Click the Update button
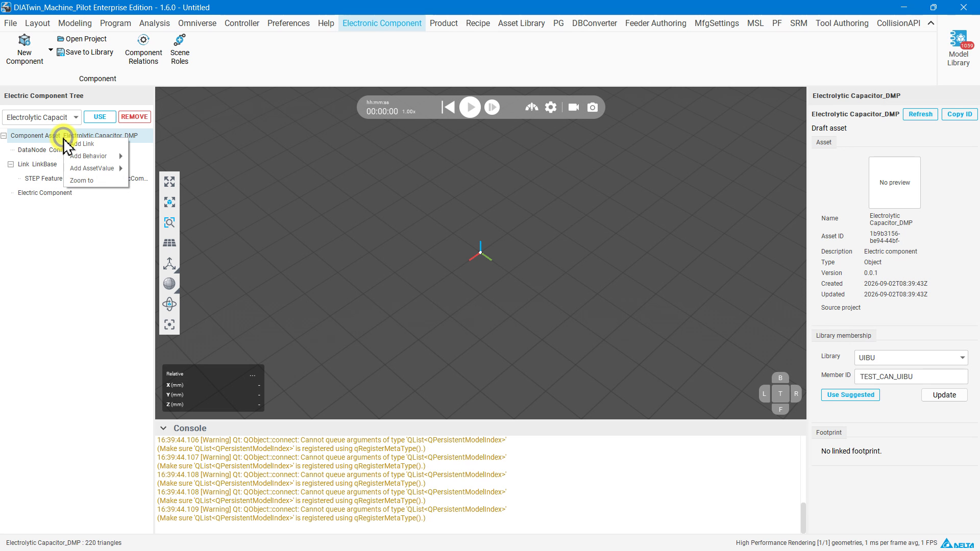 [x=944, y=395]
